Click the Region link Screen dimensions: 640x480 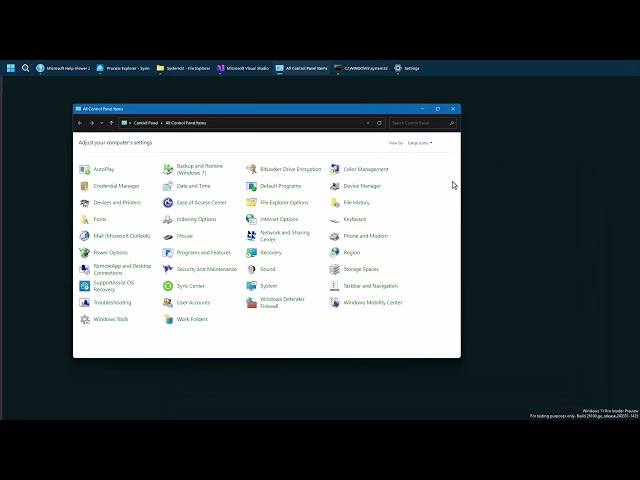pyautogui.click(x=352, y=253)
